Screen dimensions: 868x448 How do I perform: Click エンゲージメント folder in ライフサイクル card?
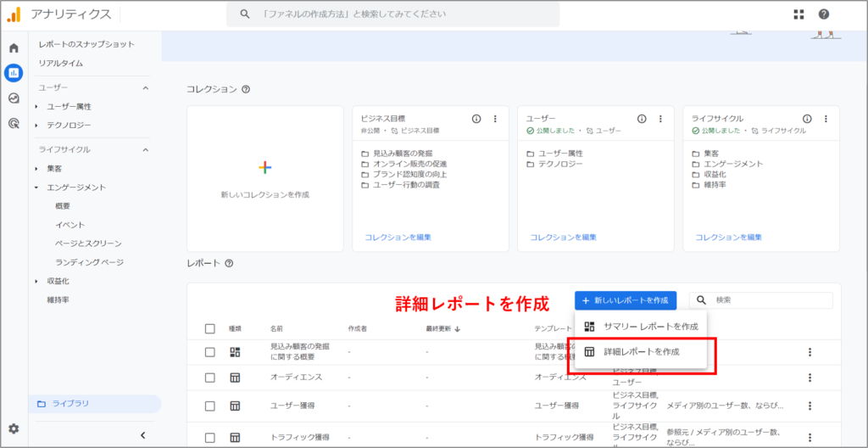[x=728, y=164]
